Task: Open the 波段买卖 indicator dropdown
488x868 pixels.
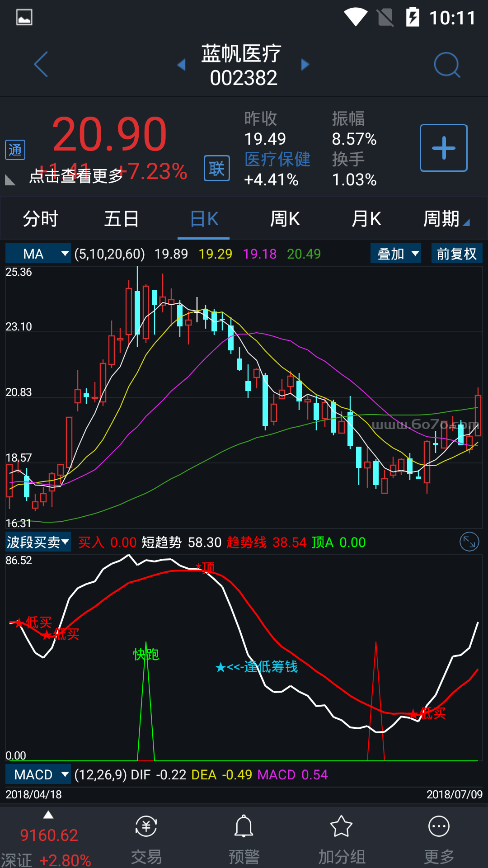Action: click(x=38, y=542)
